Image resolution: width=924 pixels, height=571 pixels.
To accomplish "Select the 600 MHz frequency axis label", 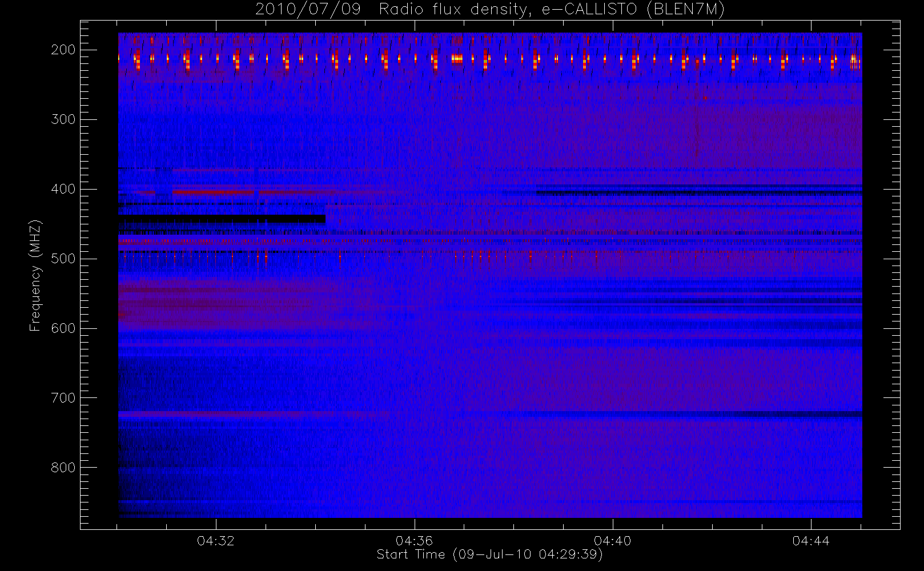I will tap(63, 328).
